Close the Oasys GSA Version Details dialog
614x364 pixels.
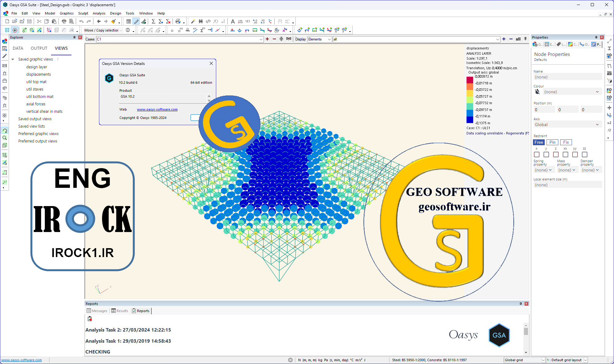tap(211, 63)
